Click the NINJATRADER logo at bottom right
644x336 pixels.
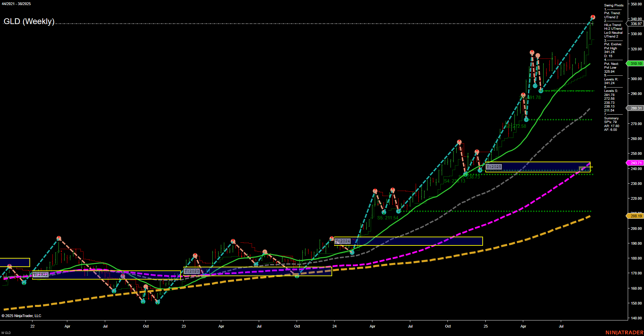624,333
